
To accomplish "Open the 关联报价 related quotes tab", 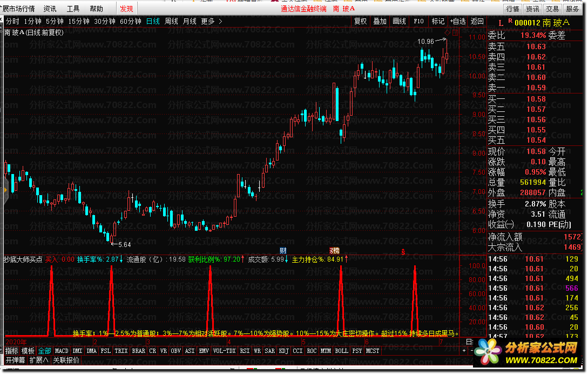I will pyautogui.click(x=66, y=360).
